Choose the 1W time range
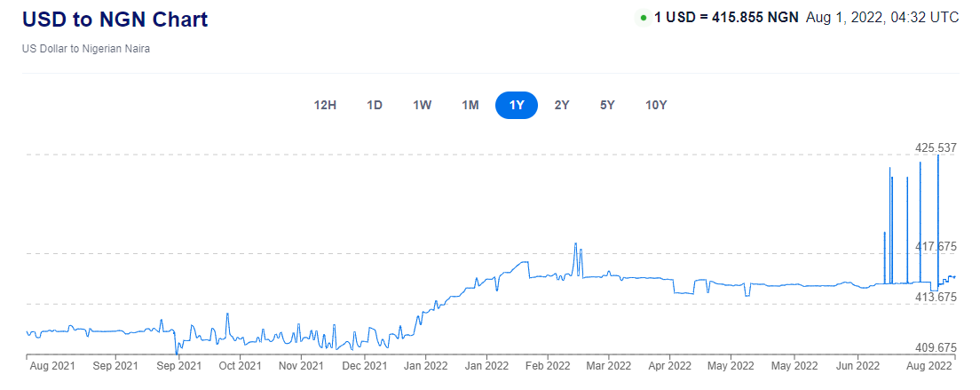Image resolution: width=980 pixels, height=390 pixels. point(423,105)
